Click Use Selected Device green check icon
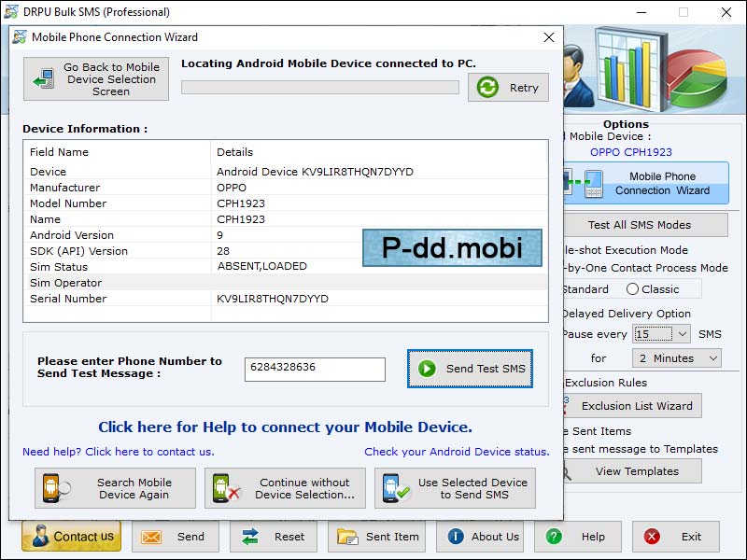Image resolution: width=747 pixels, height=560 pixels. point(389,487)
